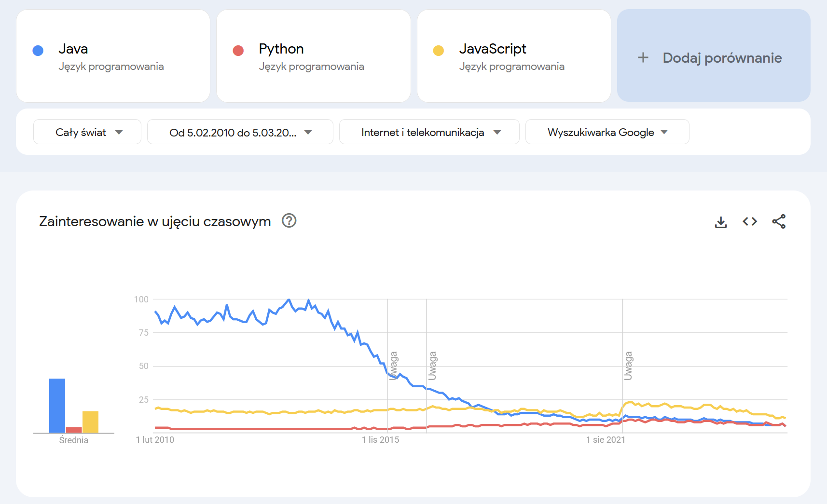Click the yellow JavaScript average bar

coord(90,422)
